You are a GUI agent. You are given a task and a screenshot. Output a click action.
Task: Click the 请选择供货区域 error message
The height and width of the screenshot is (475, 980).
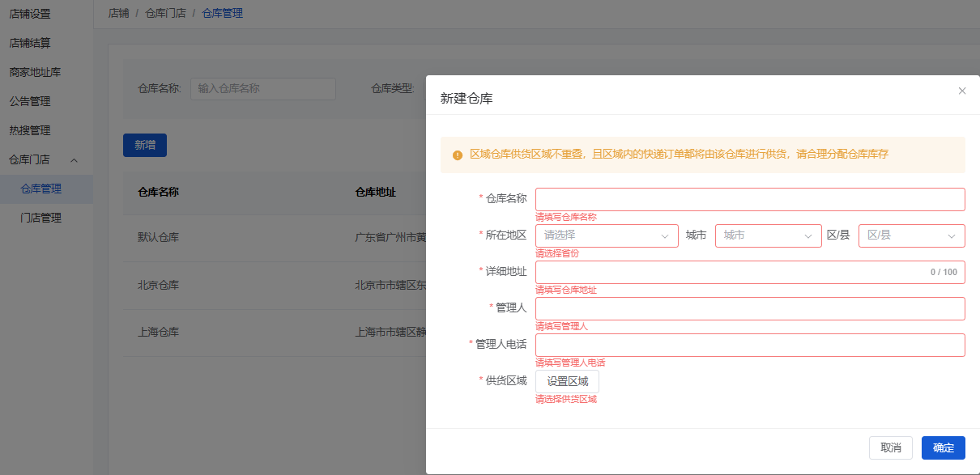pyautogui.click(x=565, y=399)
